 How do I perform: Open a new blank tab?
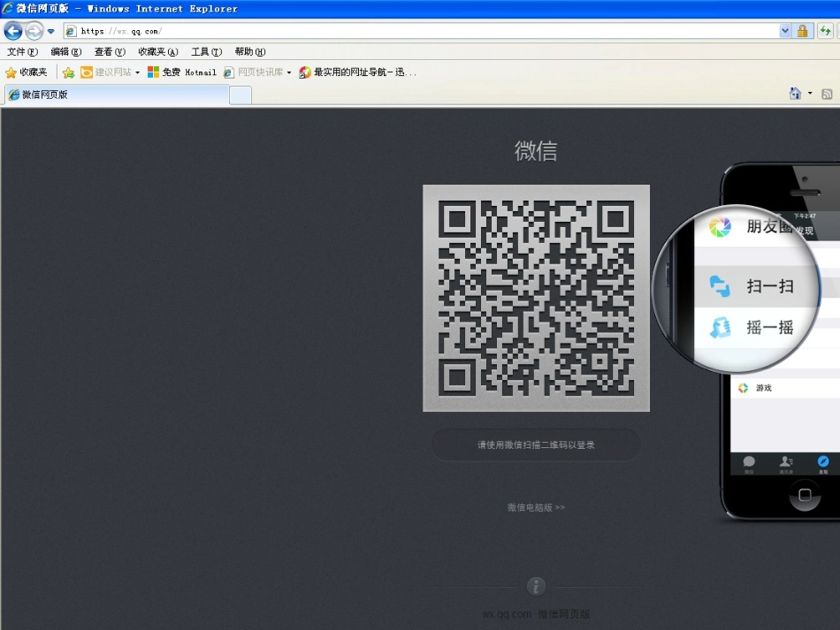(x=241, y=95)
